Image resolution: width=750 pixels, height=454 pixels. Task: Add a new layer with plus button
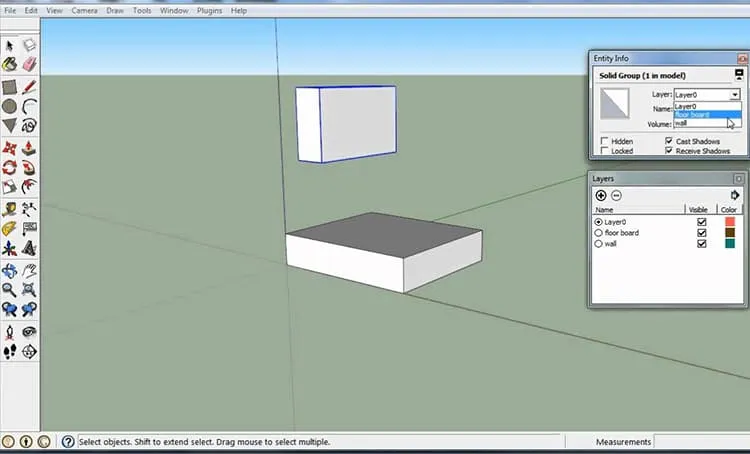[x=601, y=195]
